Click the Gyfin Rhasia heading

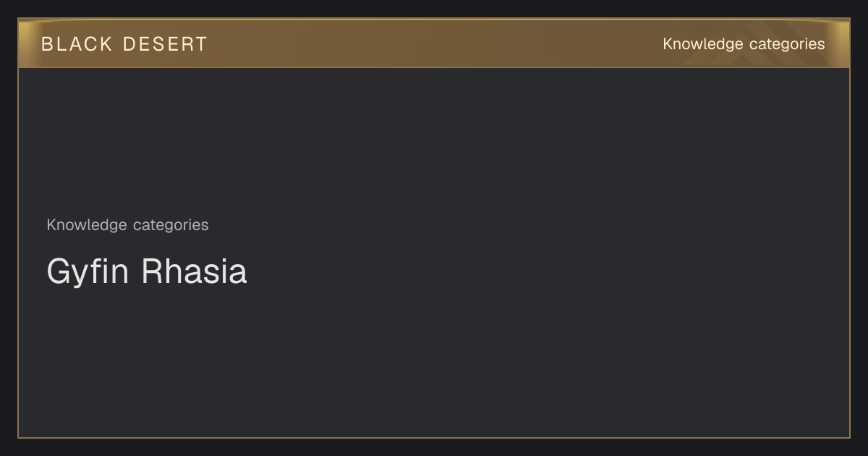point(147,272)
